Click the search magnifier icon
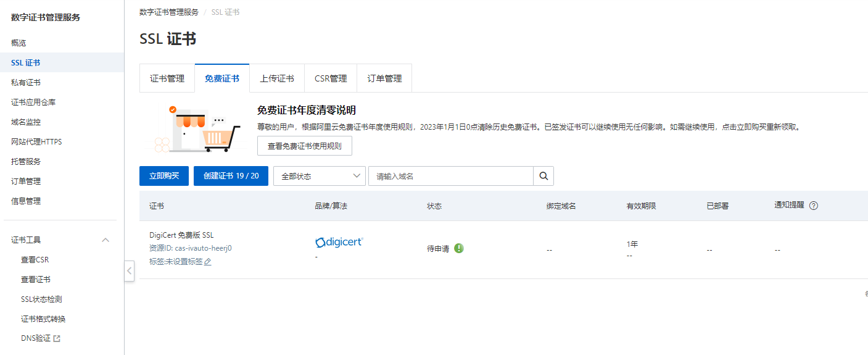This screenshot has width=868, height=355. pyautogui.click(x=544, y=176)
